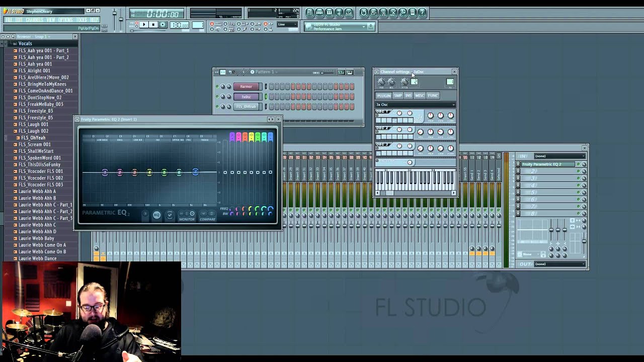Screen dimensions: 644x362
Task: Click the Compare button in Parametric EQ 2
Action: pos(208,216)
